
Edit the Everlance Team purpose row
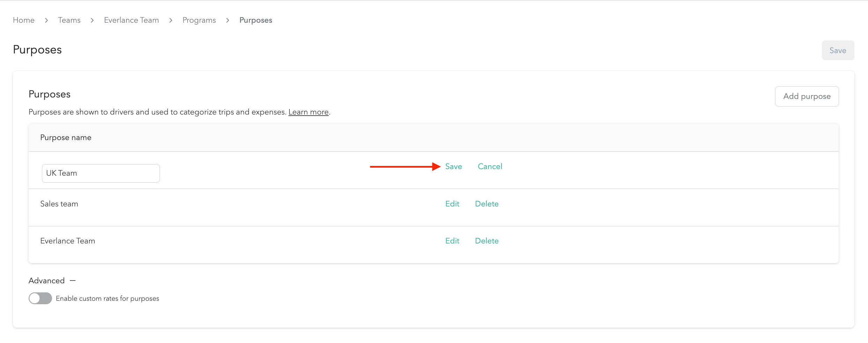point(452,241)
